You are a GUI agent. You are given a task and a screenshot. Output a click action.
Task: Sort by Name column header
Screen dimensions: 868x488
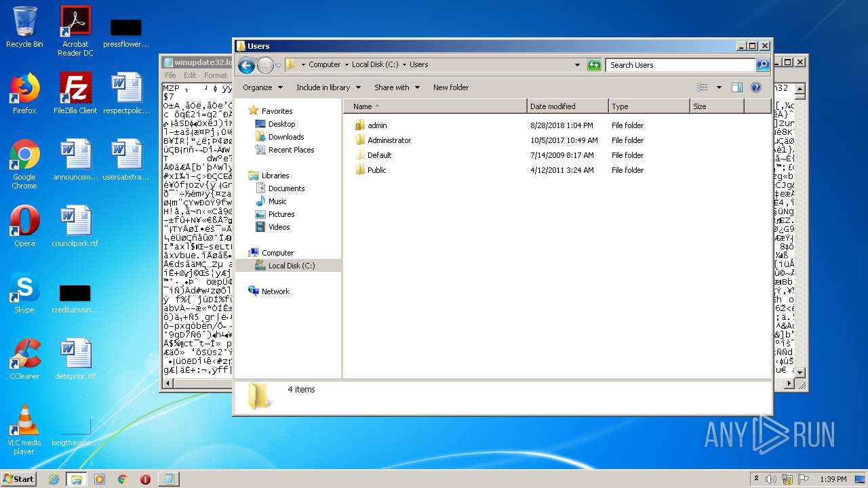[435, 106]
